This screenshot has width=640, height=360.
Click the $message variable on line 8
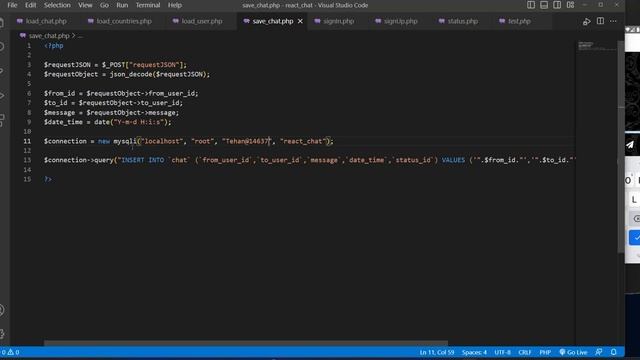(x=60, y=113)
